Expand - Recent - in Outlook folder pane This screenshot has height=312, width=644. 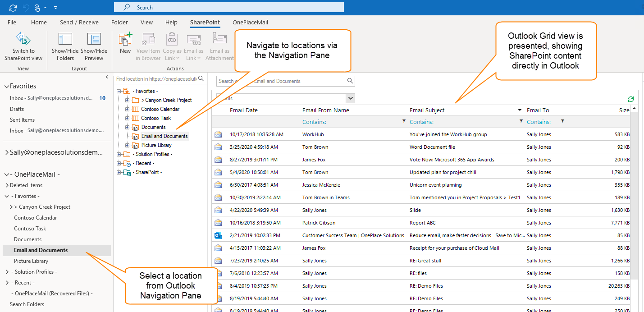[x=7, y=283]
